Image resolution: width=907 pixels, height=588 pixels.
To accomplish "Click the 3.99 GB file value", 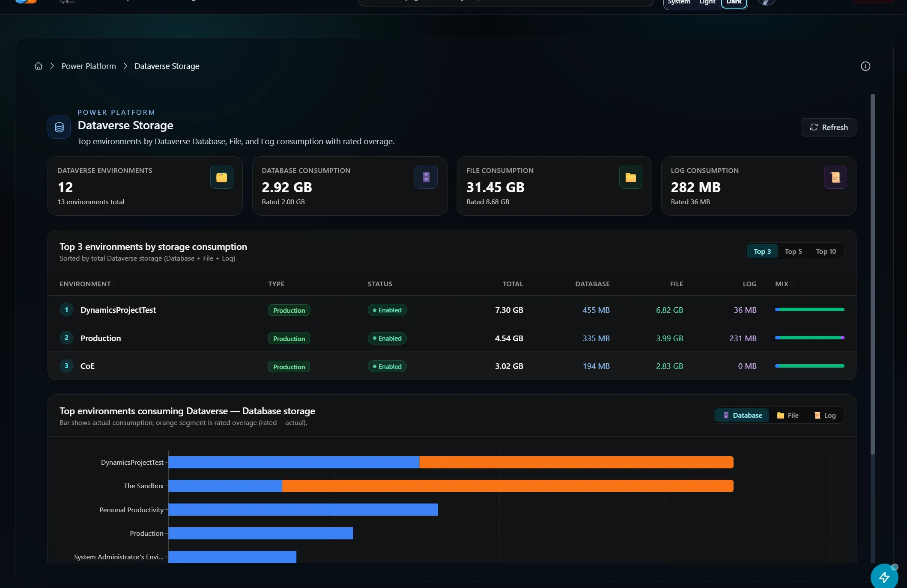I will tap(670, 338).
